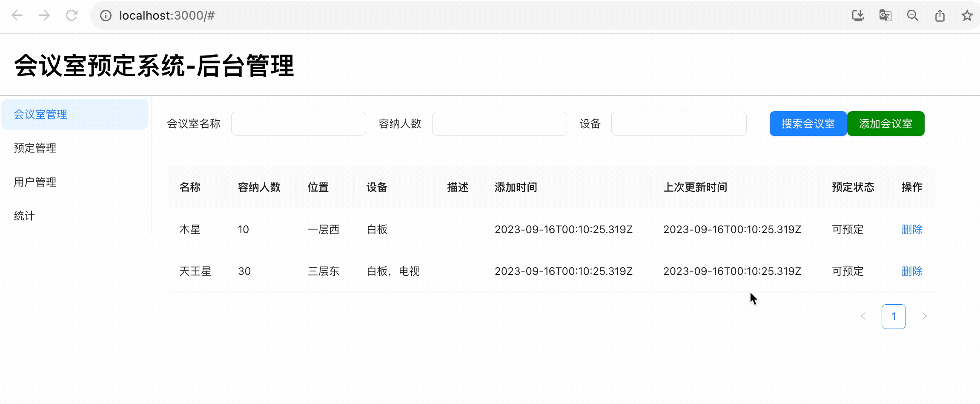The height and width of the screenshot is (404, 980).
Task: Focus the 会议室名称 input field
Action: pos(298,124)
